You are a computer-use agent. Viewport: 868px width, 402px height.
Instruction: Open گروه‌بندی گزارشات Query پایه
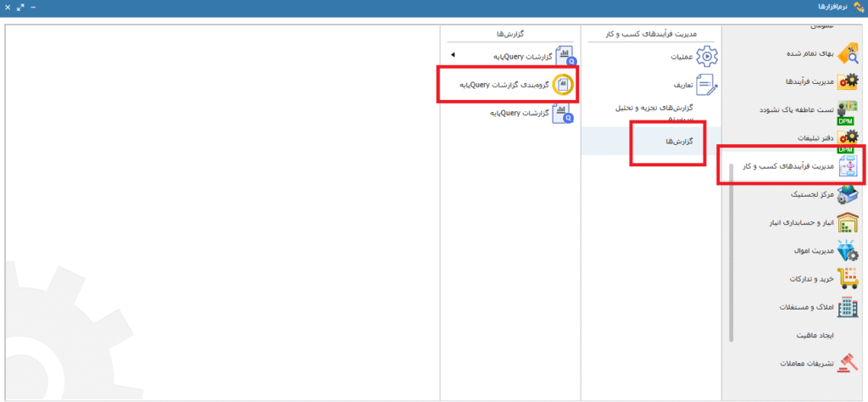point(562,85)
